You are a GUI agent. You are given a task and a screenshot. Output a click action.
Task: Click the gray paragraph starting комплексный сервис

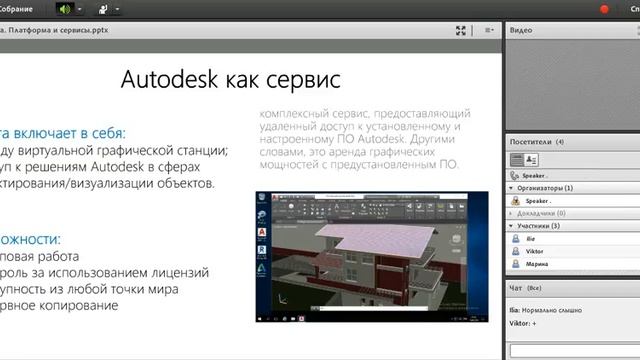click(x=365, y=139)
